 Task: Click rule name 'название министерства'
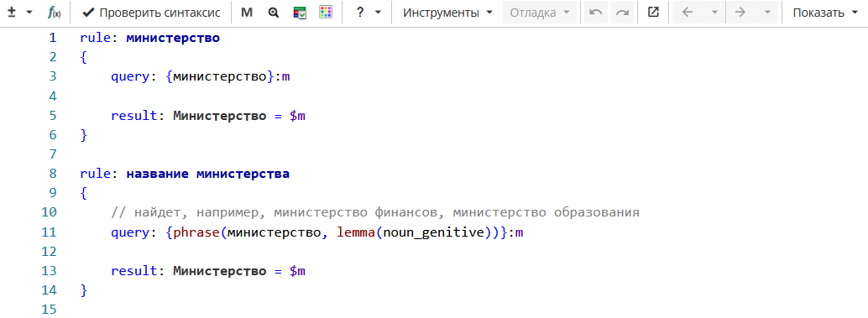(208, 175)
